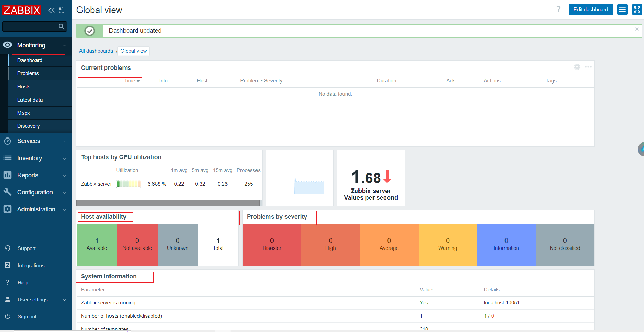Expand the User settings chevron

point(65,300)
